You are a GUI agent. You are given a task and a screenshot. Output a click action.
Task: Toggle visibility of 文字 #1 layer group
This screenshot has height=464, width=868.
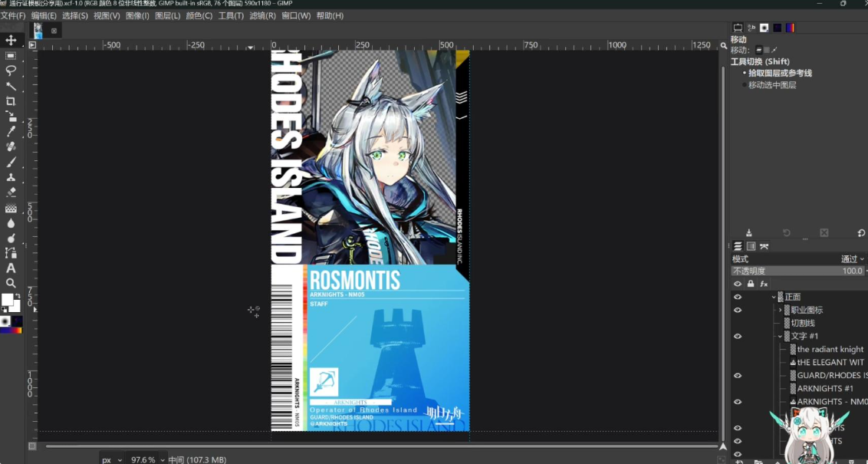pos(738,336)
